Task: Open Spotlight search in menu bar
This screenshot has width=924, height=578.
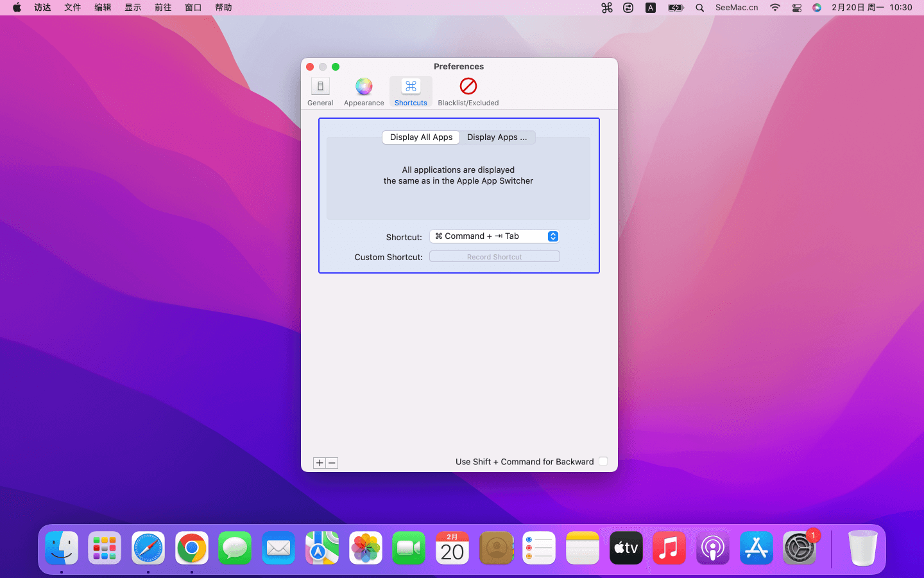Action: (x=699, y=8)
